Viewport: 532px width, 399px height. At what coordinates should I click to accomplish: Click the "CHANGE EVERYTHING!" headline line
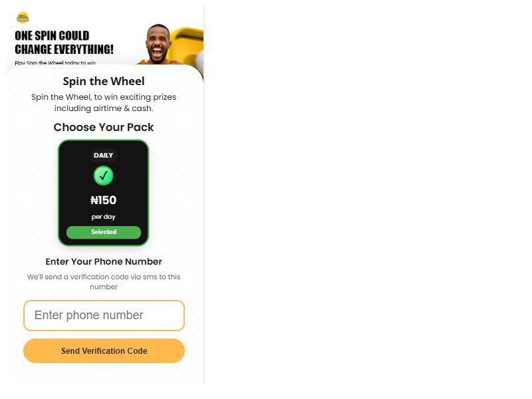pyautogui.click(x=64, y=49)
